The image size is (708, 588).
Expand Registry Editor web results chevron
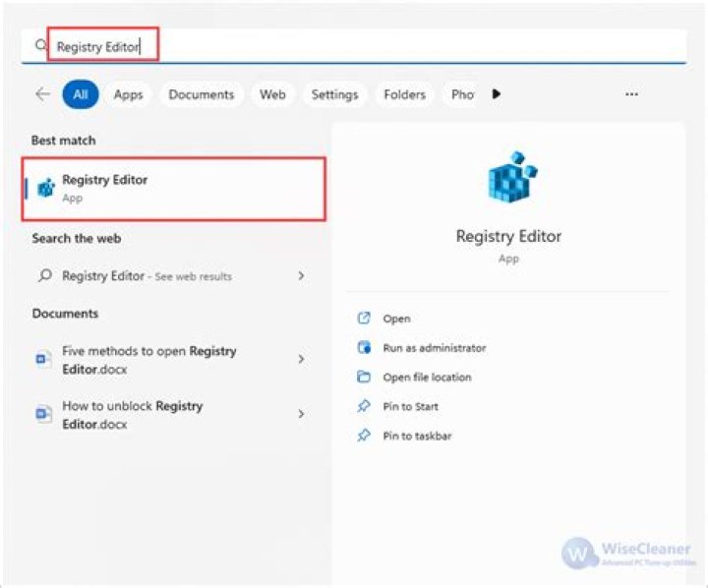tap(301, 275)
